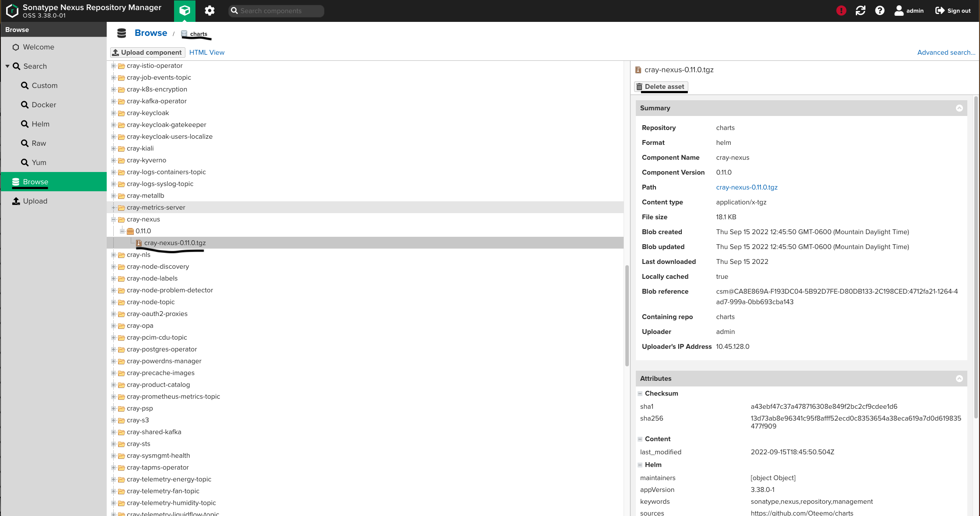
Task: Collapse the Summary panel
Action: coord(959,108)
